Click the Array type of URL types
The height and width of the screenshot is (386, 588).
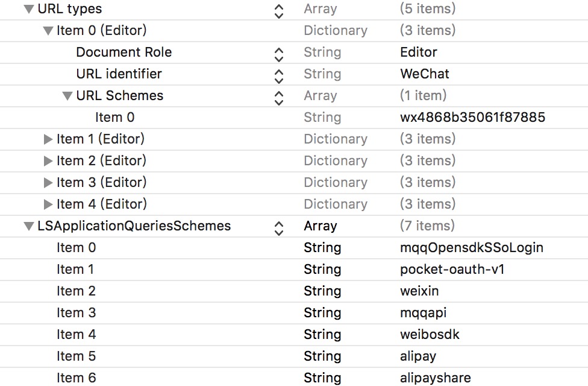pos(321,9)
